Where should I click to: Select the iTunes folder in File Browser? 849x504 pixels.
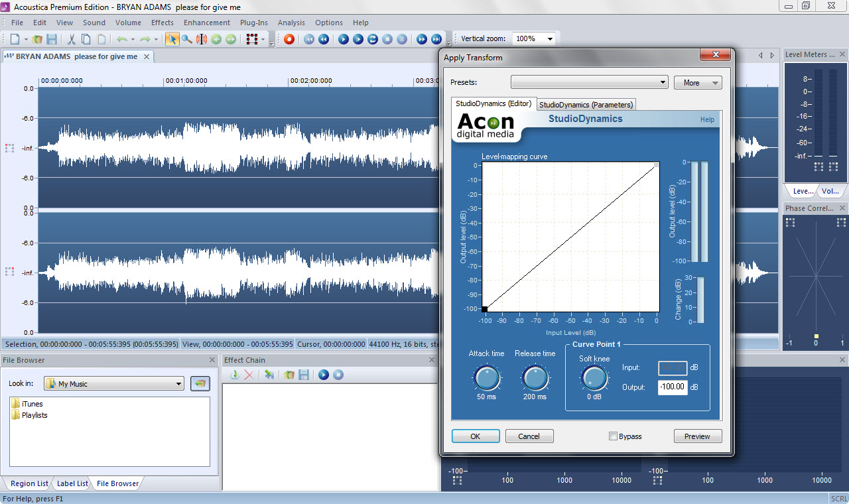point(27,403)
